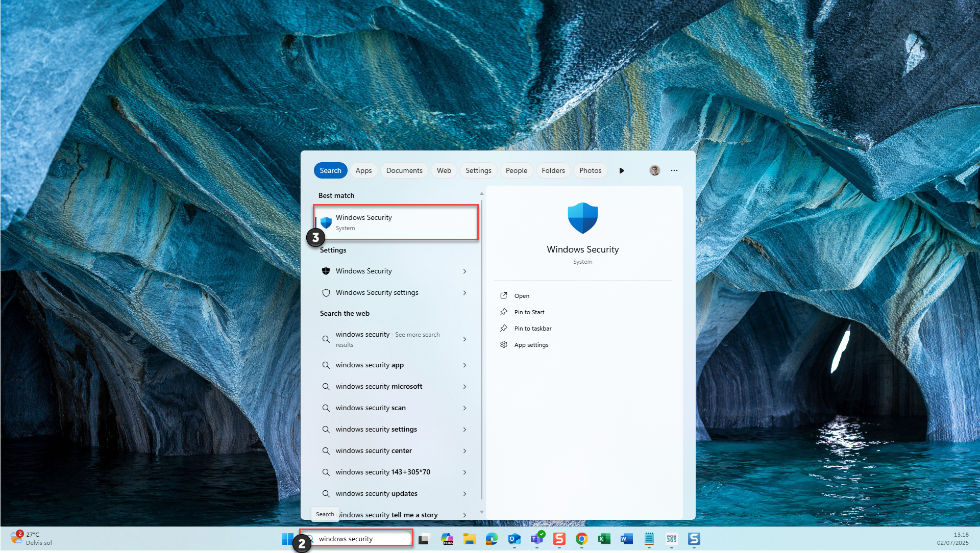
Task: Click Pin to taskbar
Action: pyautogui.click(x=533, y=329)
